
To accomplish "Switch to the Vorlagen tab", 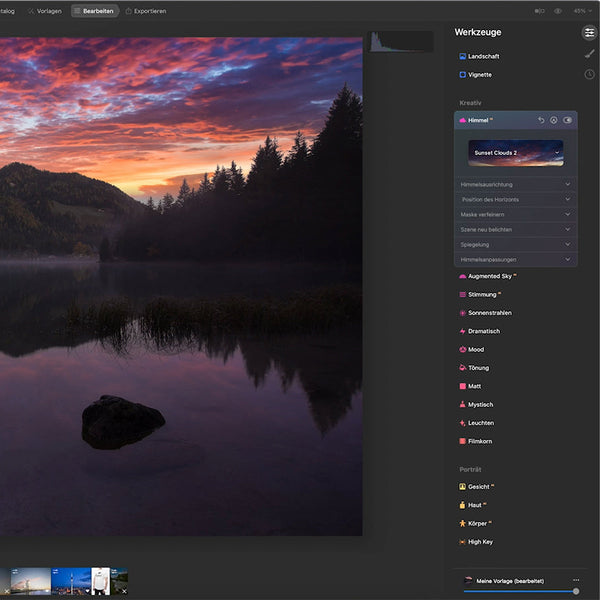I will pos(44,11).
